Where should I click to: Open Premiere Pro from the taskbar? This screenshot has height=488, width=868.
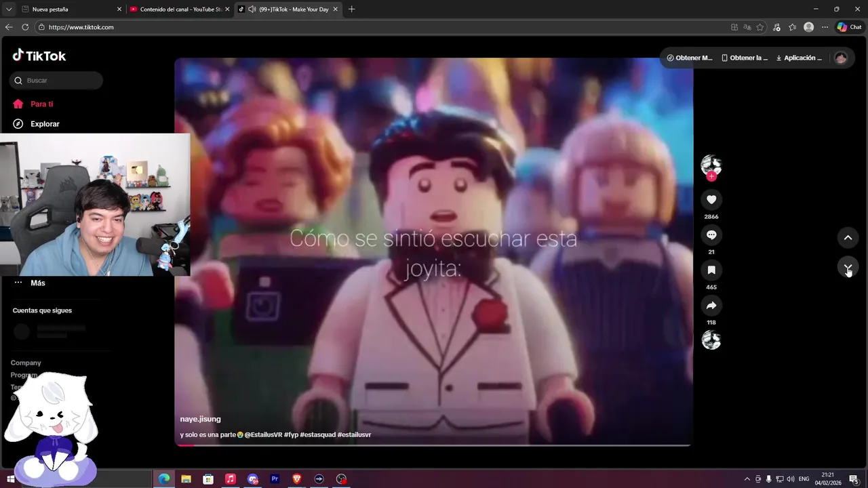coord(275,479)
